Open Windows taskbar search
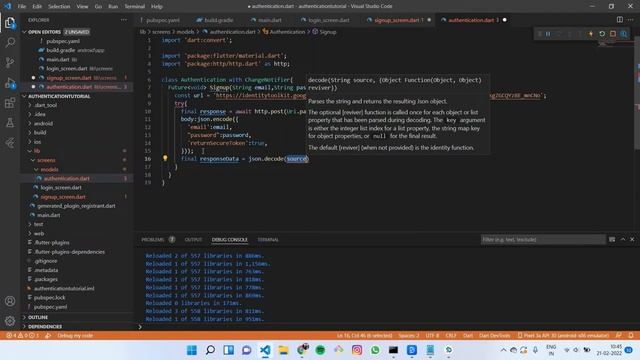The height and width of the screenshot is (360, 640). 210,350
